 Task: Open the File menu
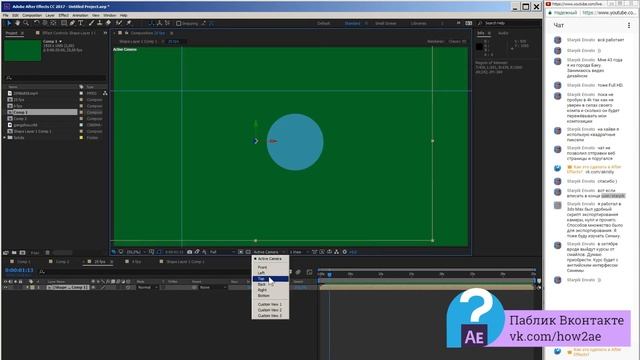6,15
